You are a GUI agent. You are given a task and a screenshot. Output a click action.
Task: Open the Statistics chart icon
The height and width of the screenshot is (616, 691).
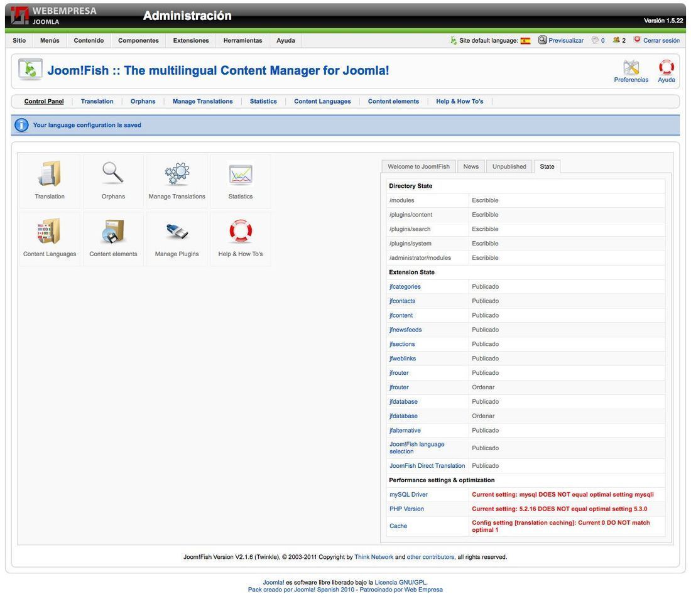pos(240,175)
